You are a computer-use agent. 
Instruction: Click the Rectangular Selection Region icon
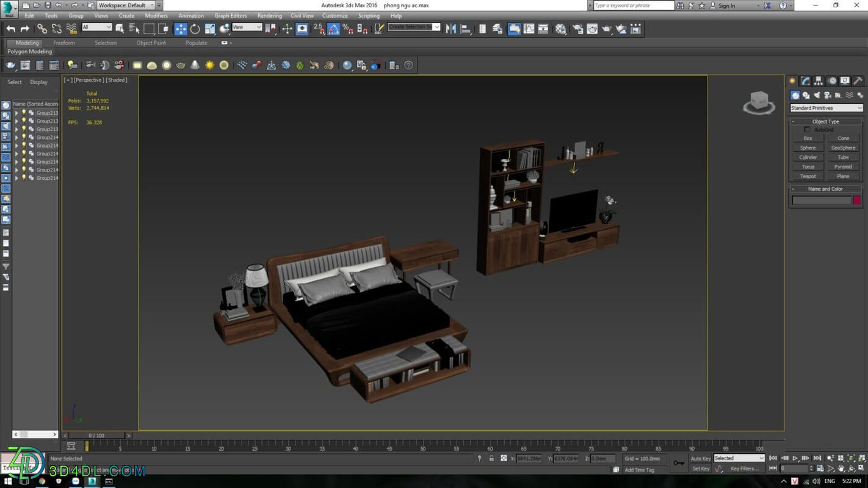[x=149, y=29]
